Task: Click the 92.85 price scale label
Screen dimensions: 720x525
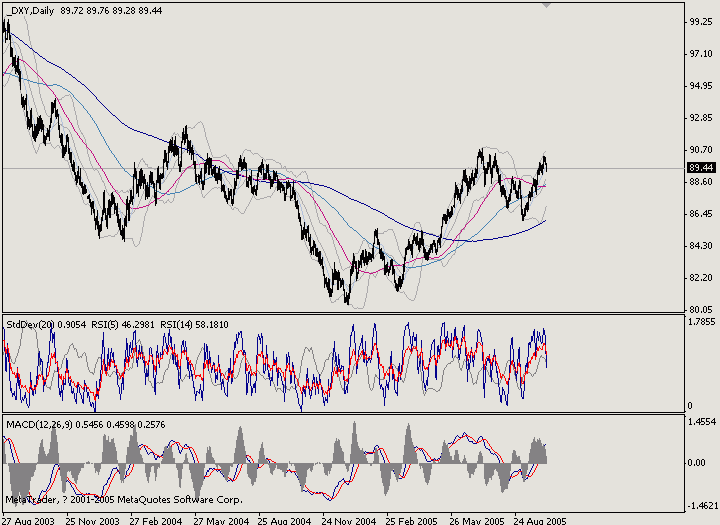Action: point(701,118)
